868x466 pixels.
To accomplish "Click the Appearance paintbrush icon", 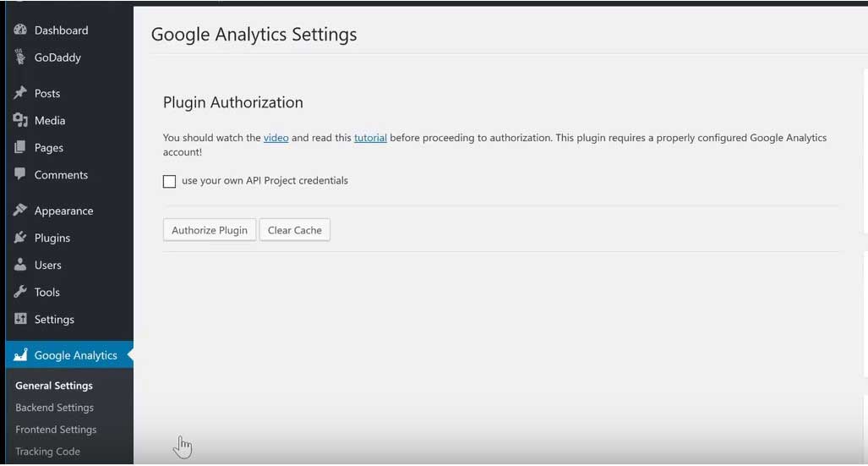I will (20, 211).
